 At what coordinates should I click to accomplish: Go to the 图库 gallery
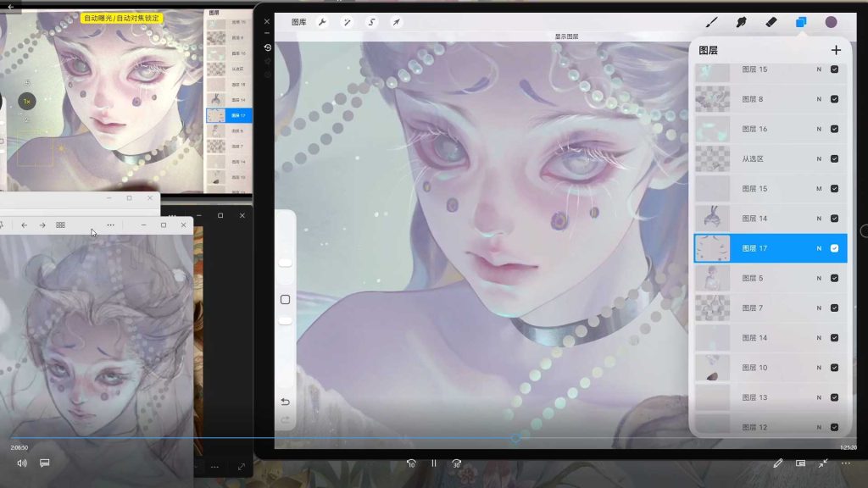(299, 22)
